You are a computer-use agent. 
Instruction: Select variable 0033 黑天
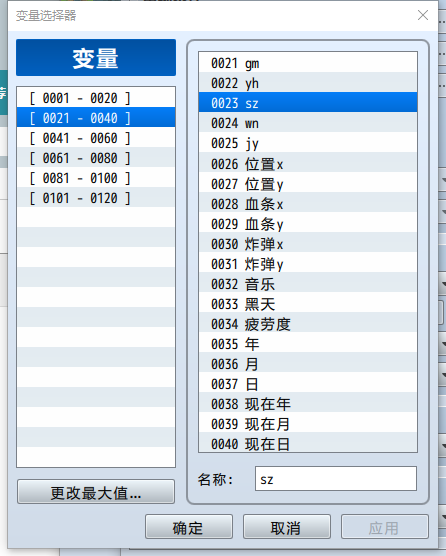(x=308, y=303)
